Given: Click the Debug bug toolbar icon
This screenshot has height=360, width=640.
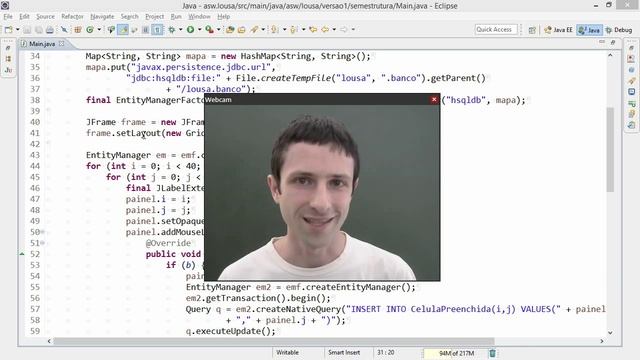Looking at the screenshot, I should tap(172, 30).
